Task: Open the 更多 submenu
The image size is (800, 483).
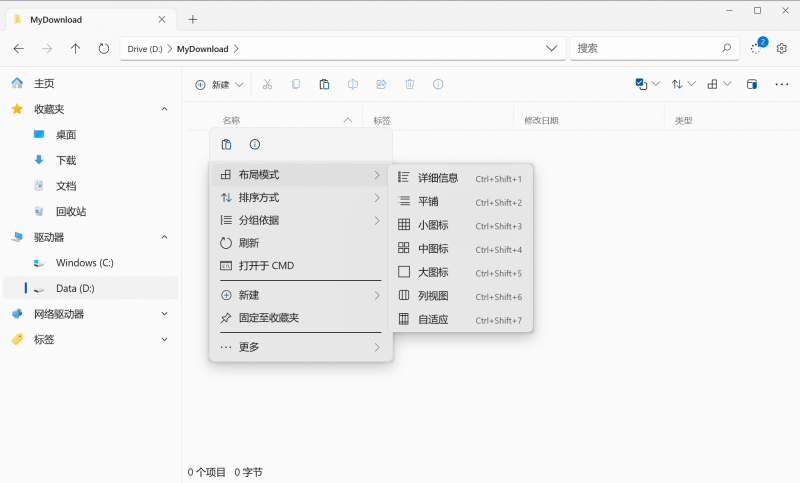Action: click(301, 347)
